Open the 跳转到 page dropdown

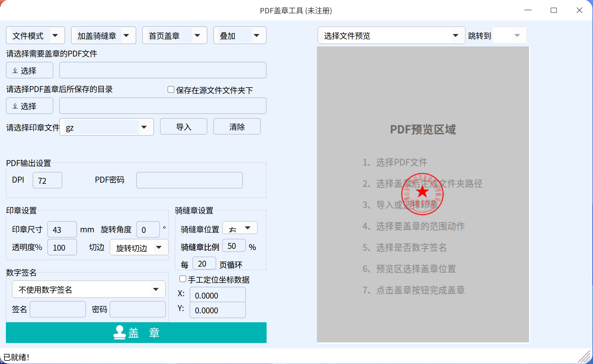509,36
